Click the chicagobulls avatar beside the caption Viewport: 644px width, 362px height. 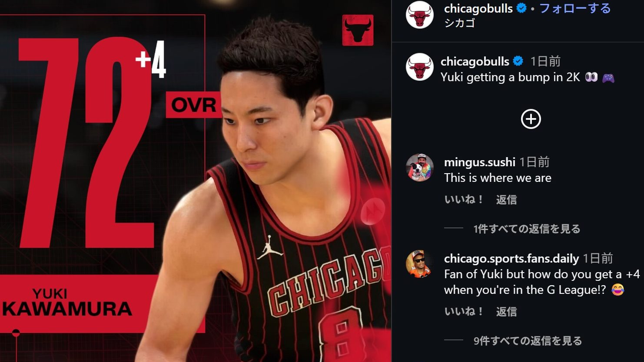click(x=419, y=66)
